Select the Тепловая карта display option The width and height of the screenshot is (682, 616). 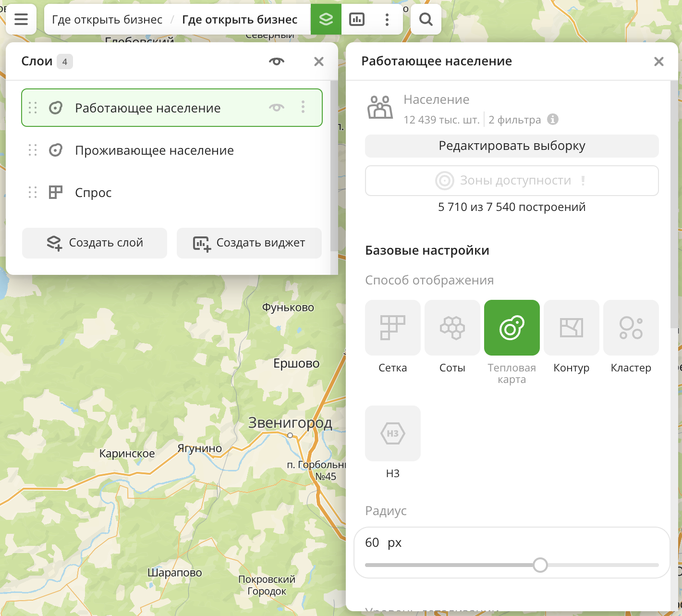coord(511,328)
